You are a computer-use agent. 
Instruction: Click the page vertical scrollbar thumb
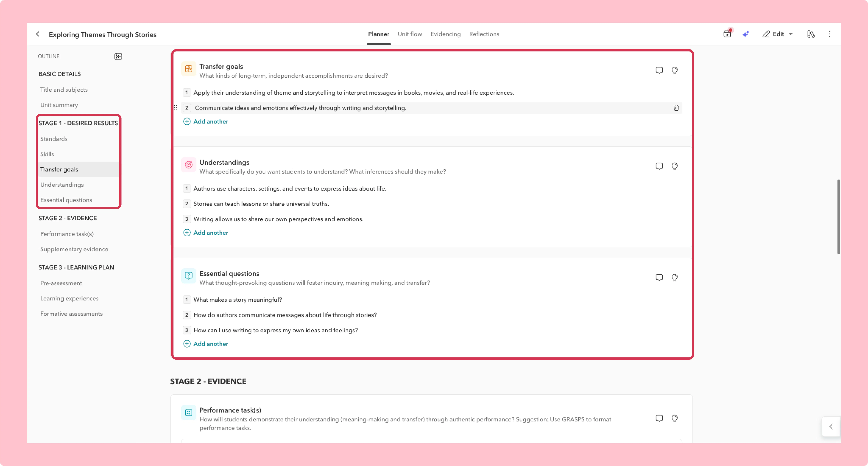[838, 217]
